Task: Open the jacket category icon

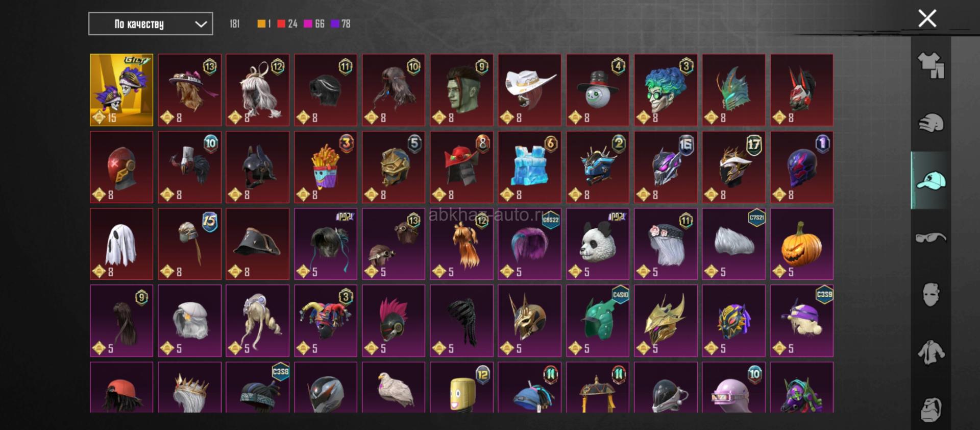Action: [931, 352]
